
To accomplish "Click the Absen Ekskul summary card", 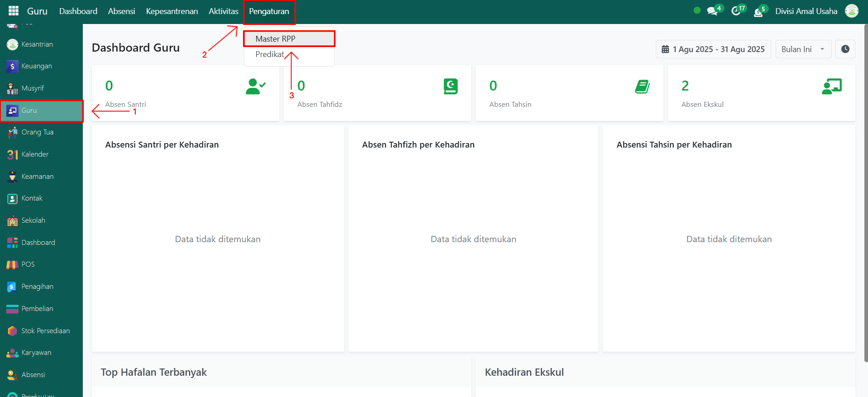I will click(761, 93).
